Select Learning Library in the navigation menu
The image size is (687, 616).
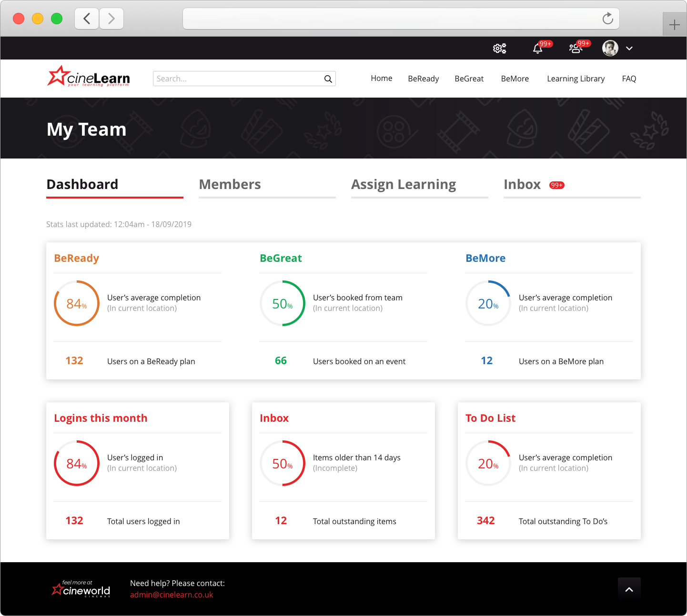(x=576, y=79)
